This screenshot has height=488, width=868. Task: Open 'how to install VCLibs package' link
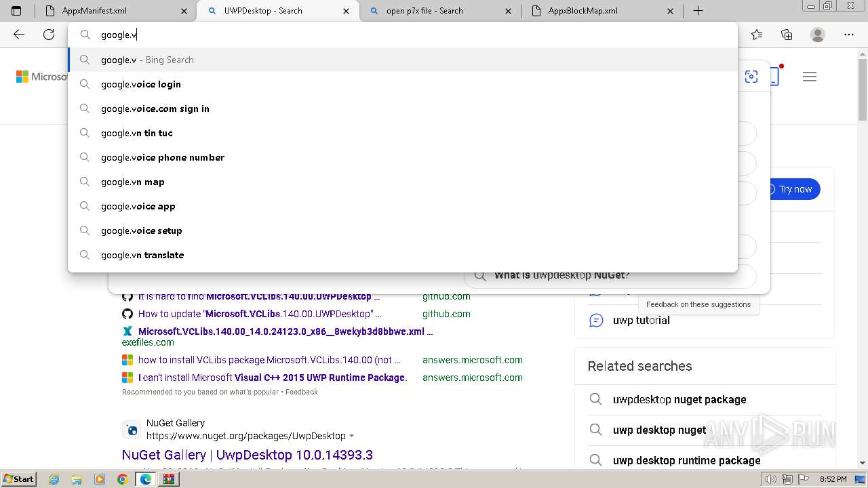tap(269, 360)
